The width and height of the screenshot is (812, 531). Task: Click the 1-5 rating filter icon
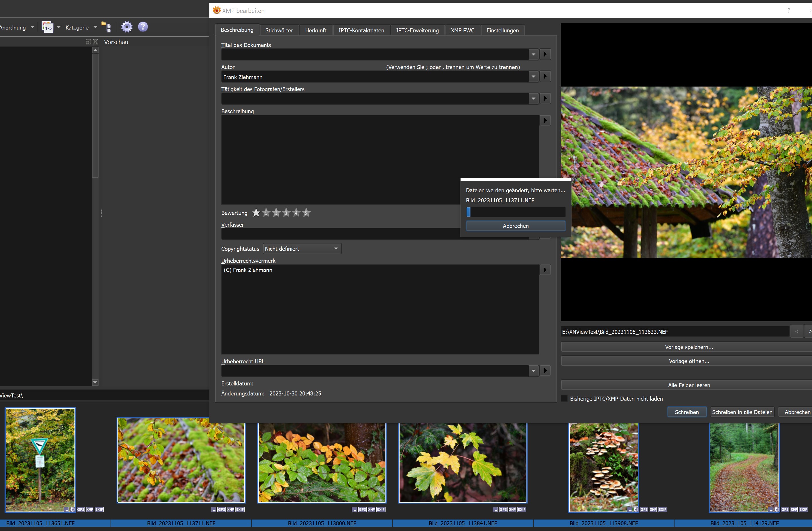pos(48,27)
